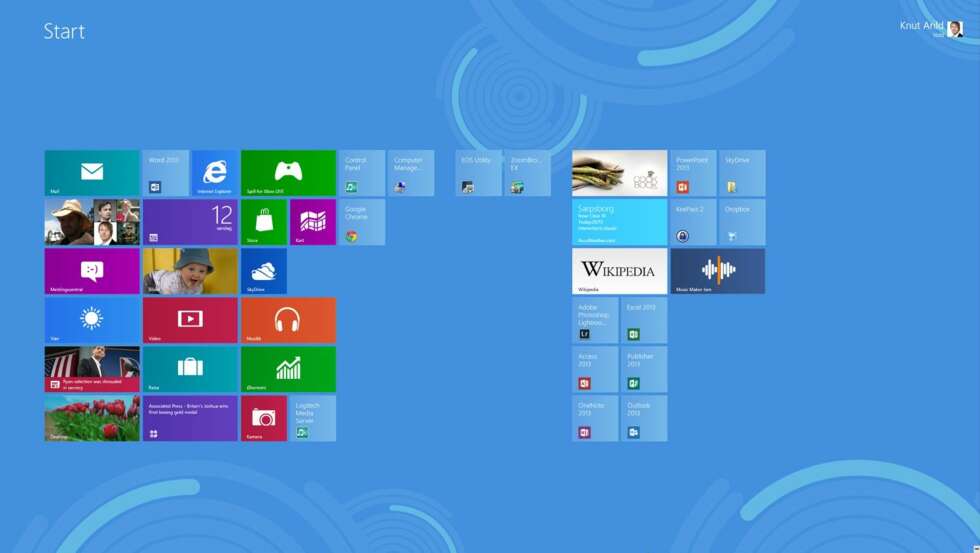Open the Computer Management tile
The height and width of the screenshot is (553, 980).
(x=411, y=173)
